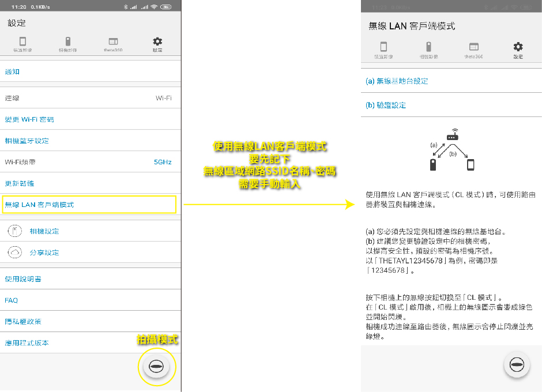View the 隱私權政策 privacy policy
Viewport: 542px width, 392px height.
pos(23,322)
